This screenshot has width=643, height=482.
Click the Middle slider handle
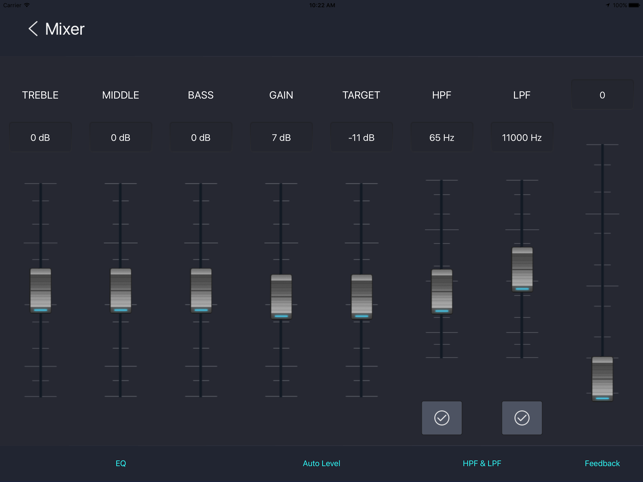click(x=121, y=290)
